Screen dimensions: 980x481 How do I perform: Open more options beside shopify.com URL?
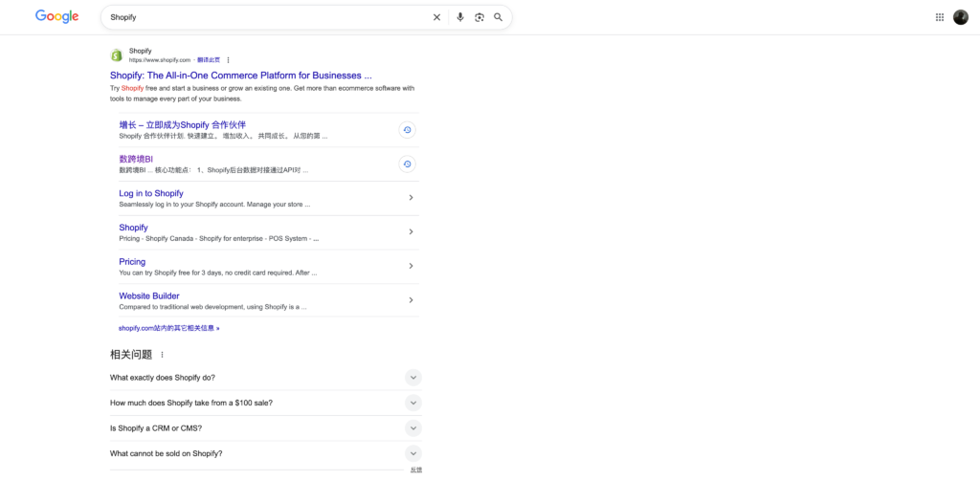click(228, 60)
